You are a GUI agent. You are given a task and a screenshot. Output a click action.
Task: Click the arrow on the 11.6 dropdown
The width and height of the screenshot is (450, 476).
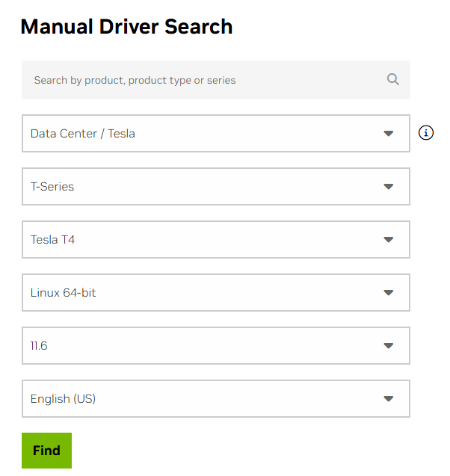(x=388, y=346)
